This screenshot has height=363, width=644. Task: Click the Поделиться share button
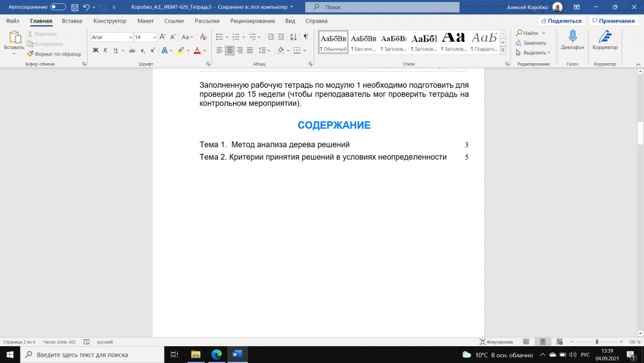point(560,21)
